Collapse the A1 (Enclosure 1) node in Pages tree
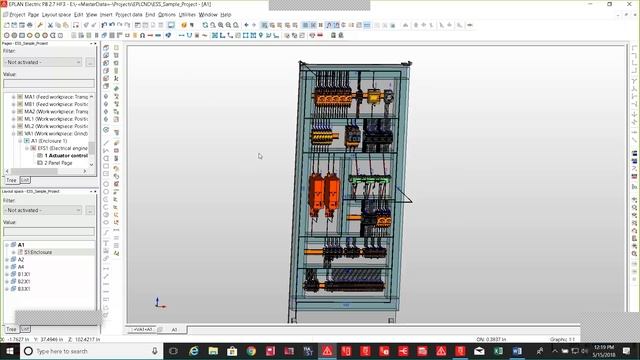The width and height of the screenshot is (640, 360). click(x=20, y=141)
